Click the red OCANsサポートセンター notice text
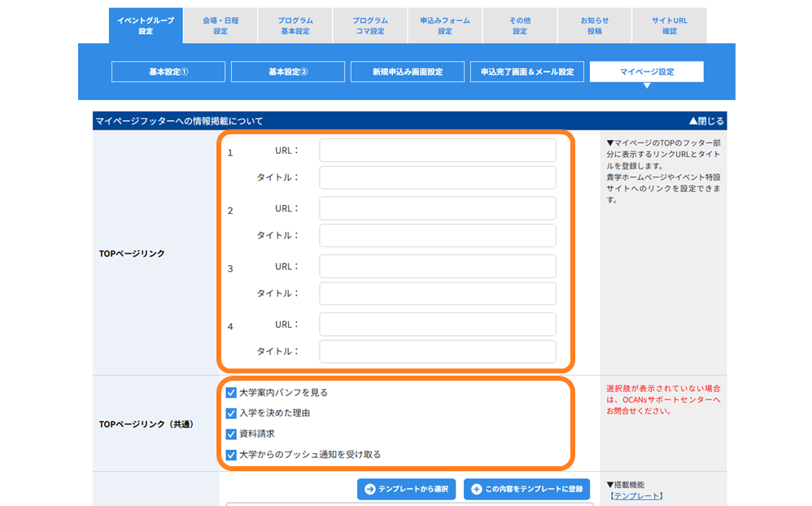The height and width of the screenshot is (506, 812). tap(663, 399)
